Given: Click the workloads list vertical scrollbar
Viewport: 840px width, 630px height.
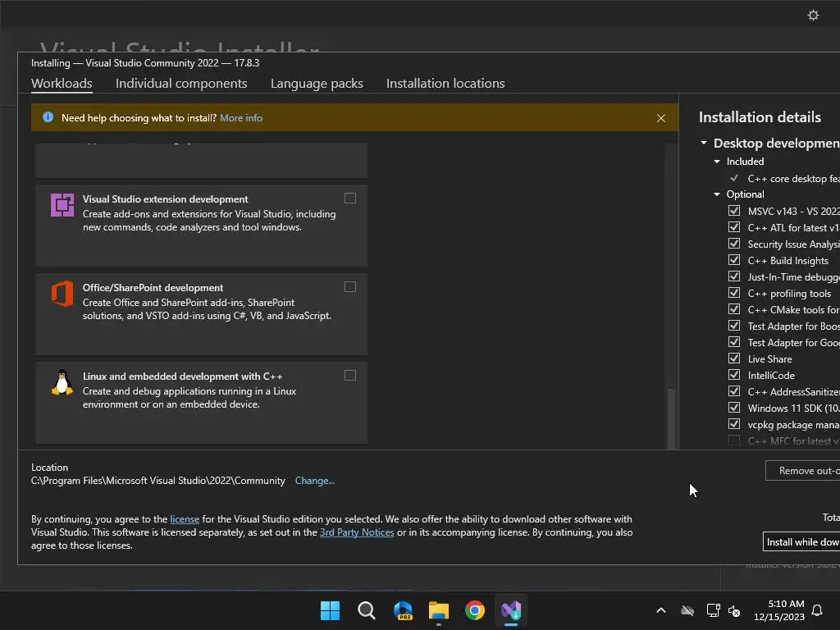Looking at the screenshot, I should tap(671, 418).
